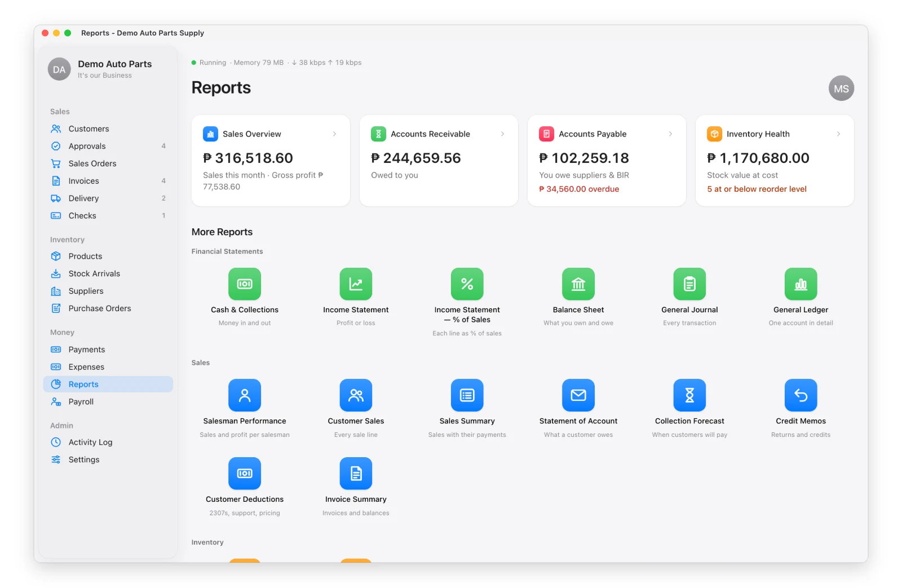Open the Cash & Collections report icon
The height and width of the screenshot is (588, 902).
pos(245,284)
